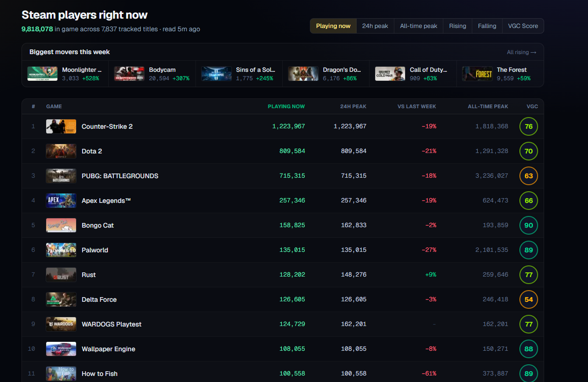The width and height of the screenshot is (588, 382).
Task: Open the PUBG: BATTLEGROUNDS thumbnail image
Action: pos(61,176)
